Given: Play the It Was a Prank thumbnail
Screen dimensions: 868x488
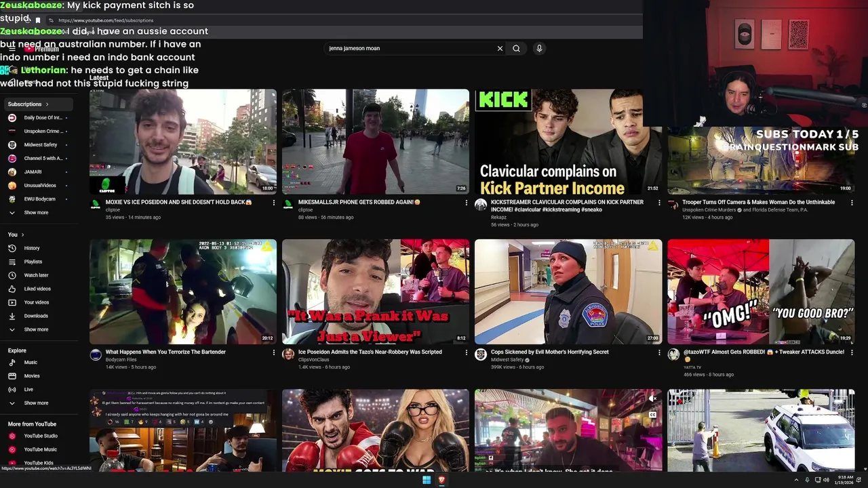Looking at the screenshot, I should [376, 291].
